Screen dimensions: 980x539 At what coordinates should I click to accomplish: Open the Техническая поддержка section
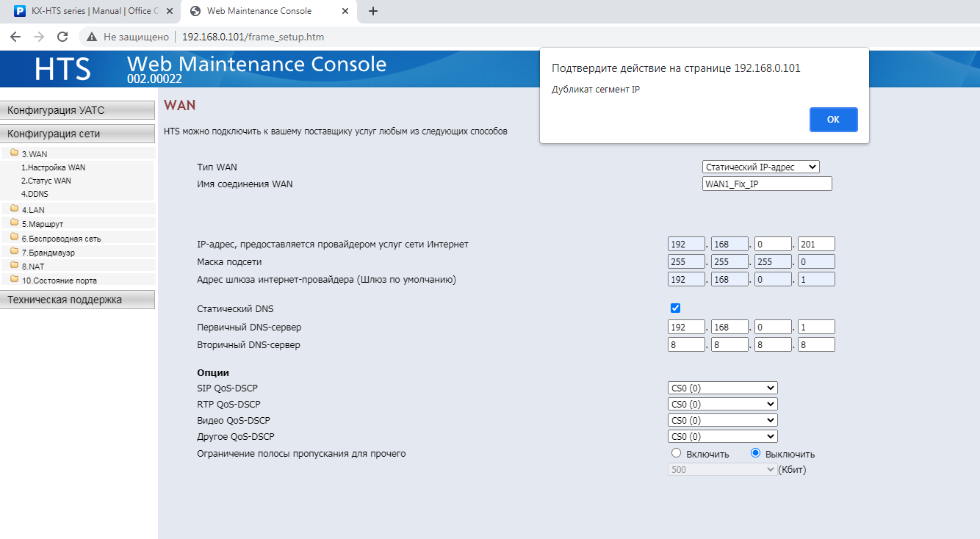tap(77, 300)
